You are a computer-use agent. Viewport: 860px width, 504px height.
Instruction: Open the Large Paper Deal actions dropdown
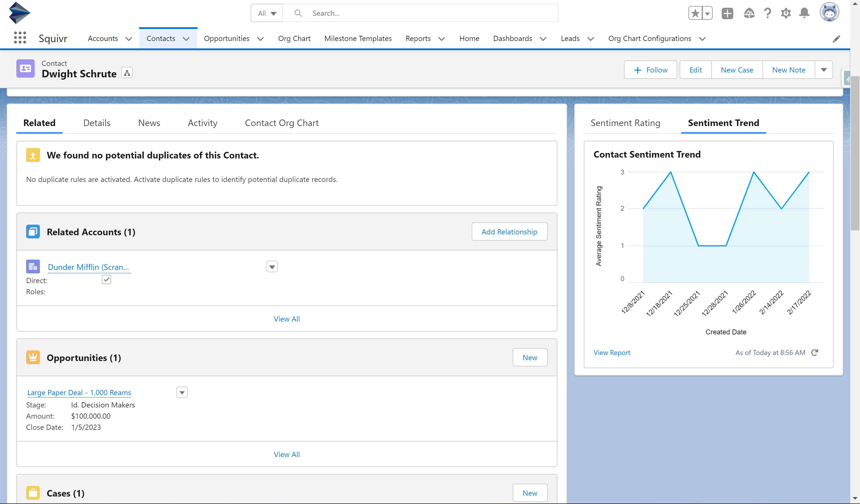point(182,393)
